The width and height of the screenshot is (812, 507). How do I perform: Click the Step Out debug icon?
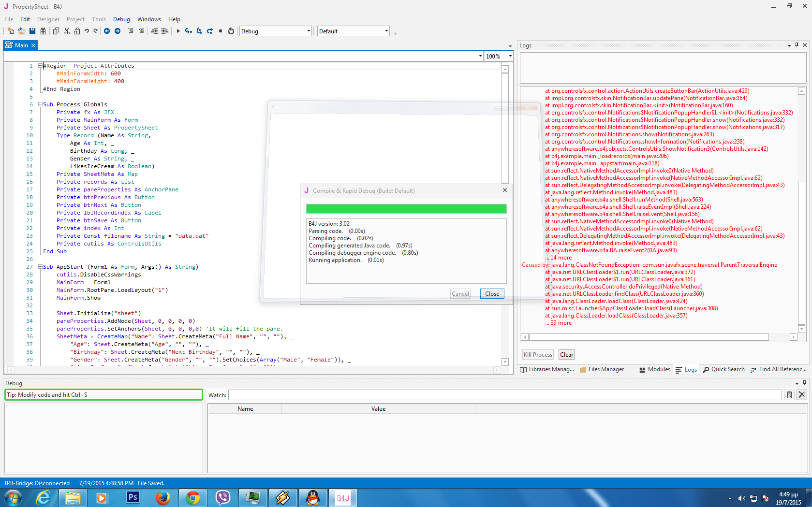pyautogui.click(x=210, y=31)
